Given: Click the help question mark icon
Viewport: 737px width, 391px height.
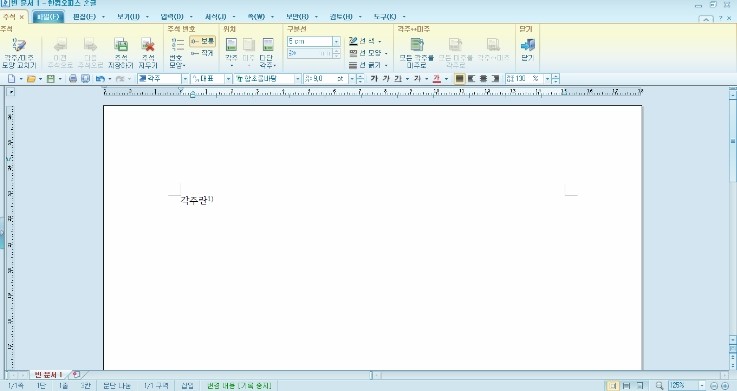Looking at the screenshot, I should 721,18.
